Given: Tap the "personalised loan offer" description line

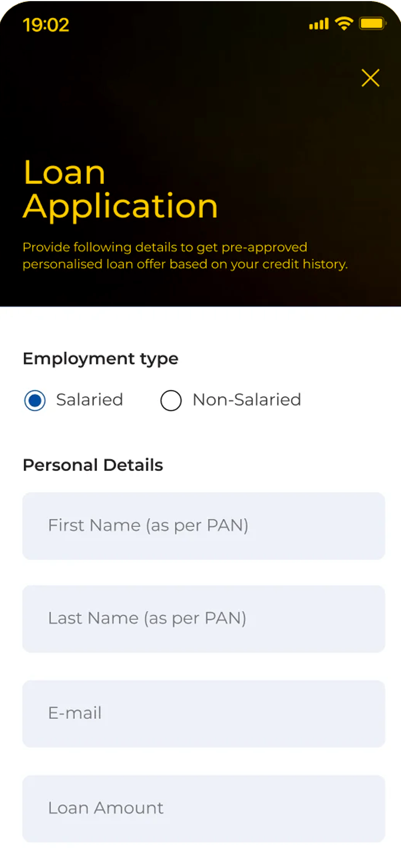Looking at the screenshot, I should pyautogui.click(x=185, y=264).
